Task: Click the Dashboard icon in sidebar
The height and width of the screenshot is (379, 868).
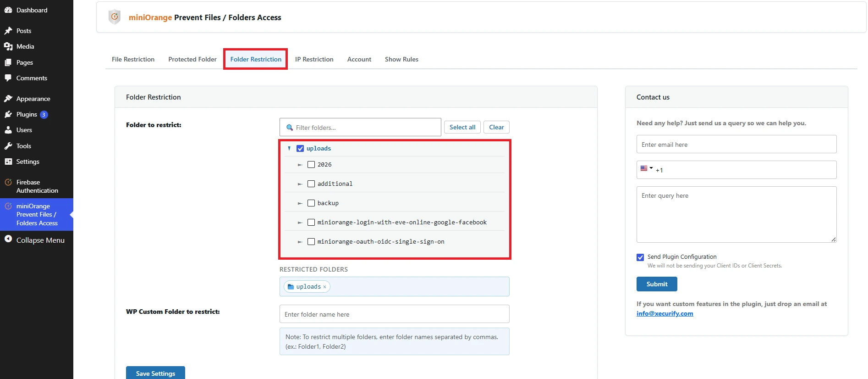Action: [x=8, y=10]
